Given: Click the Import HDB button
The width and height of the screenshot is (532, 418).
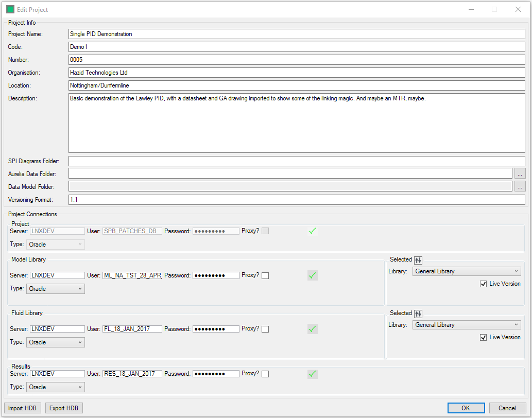Looking at the screenshot, I should tap(22, 408).
